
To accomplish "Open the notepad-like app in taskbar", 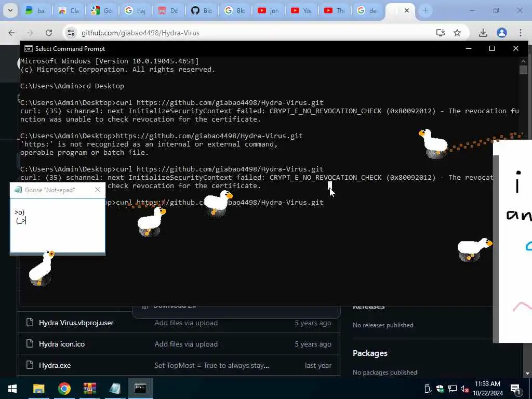I will 115,389.
